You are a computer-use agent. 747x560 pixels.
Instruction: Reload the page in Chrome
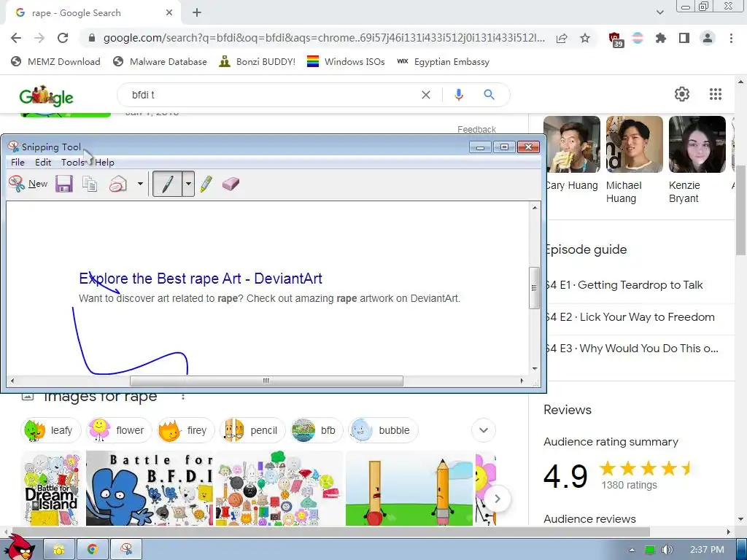pyautogui.click(x=63, y=38)
